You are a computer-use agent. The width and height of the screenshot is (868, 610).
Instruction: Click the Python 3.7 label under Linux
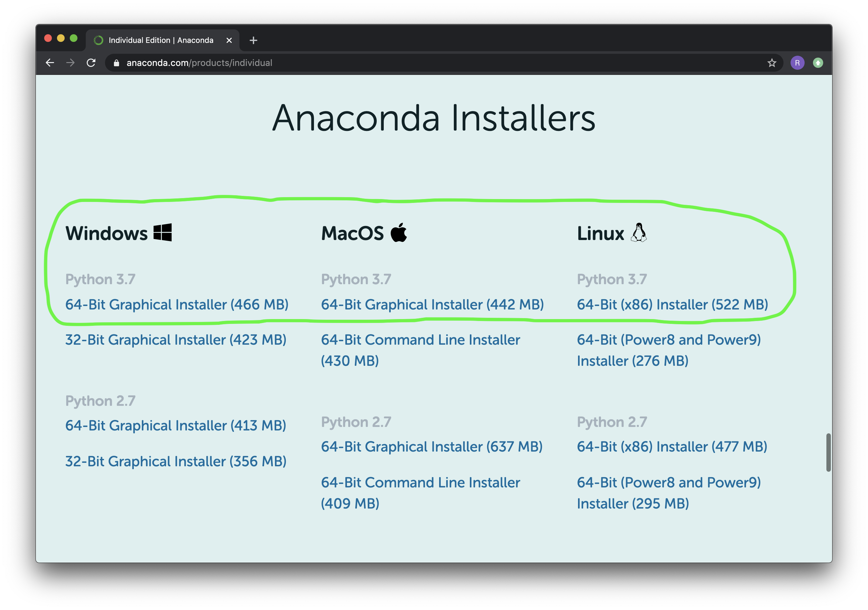612,280
